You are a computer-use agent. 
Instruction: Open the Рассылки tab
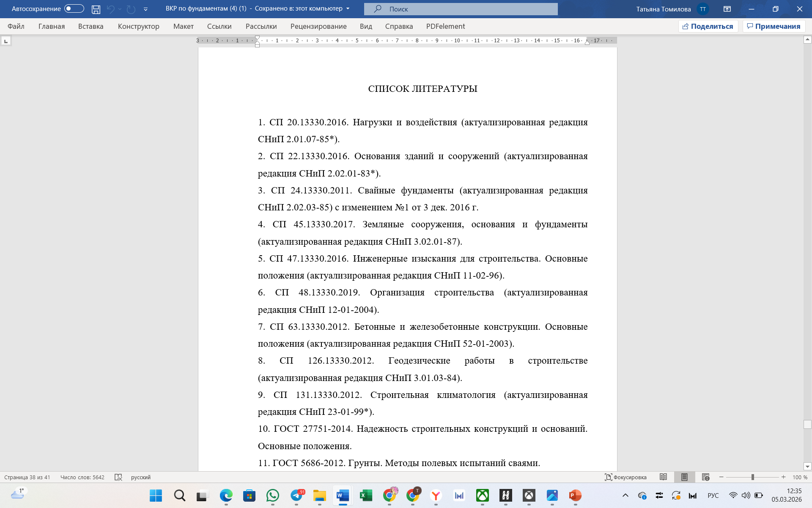261,26
